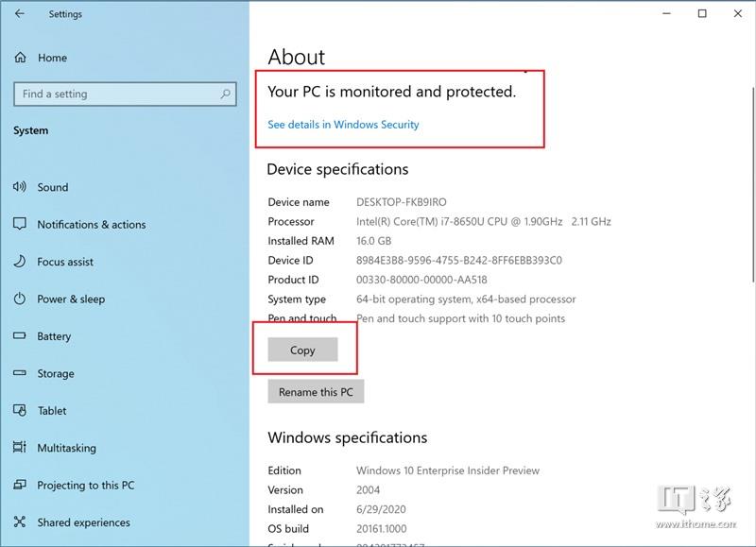Open See details in Windows Security

click(343, 125)
